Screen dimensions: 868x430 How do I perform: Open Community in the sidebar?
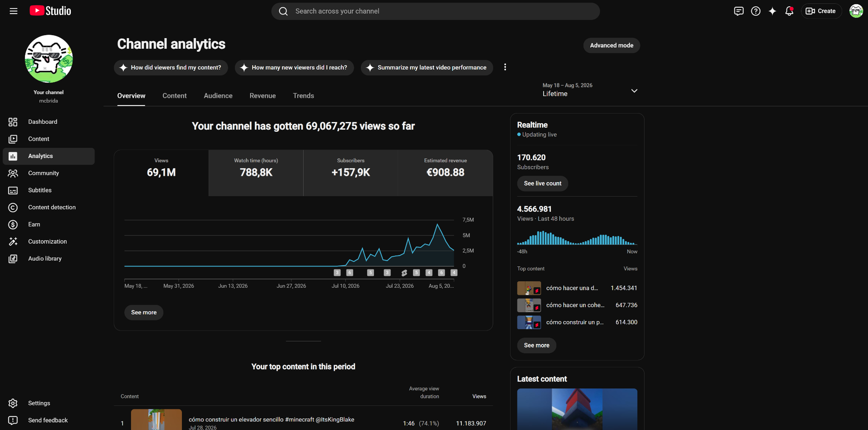click(x=49, y=173)
